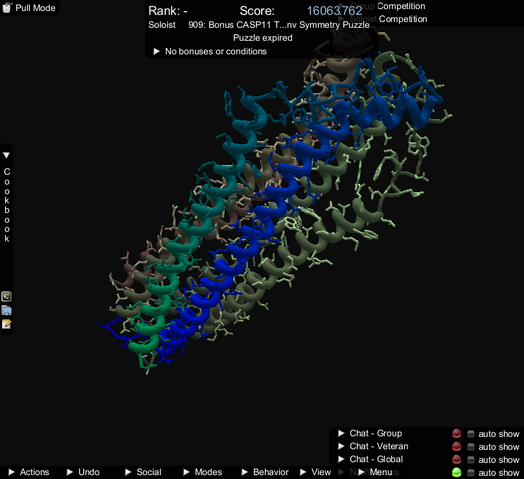The image size is (524, 479).
Task: Click the vertical Cookbook label
Action: click(7, 205)
